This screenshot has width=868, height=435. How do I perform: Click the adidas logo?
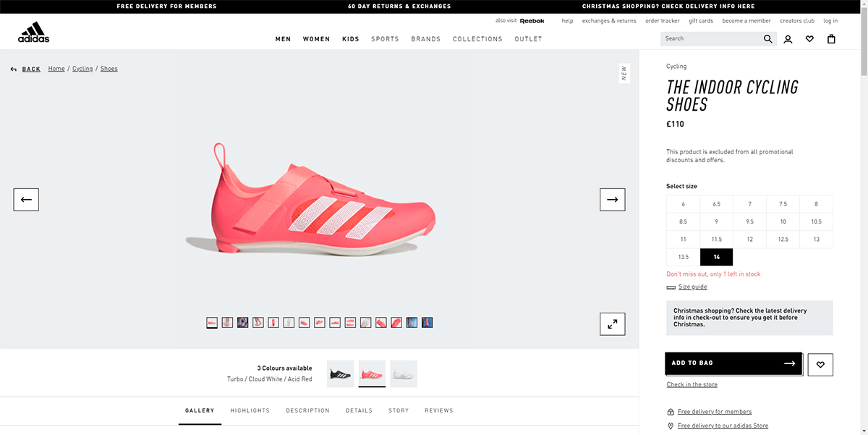tap(34, 33)
